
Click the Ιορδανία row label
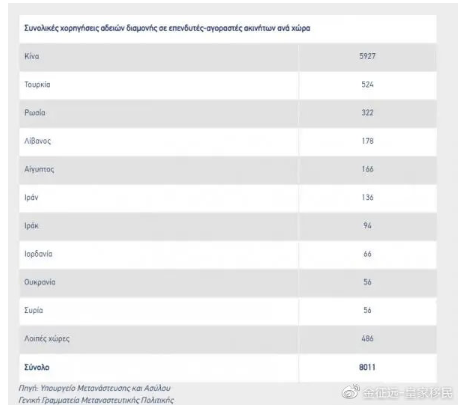[38, 254]
